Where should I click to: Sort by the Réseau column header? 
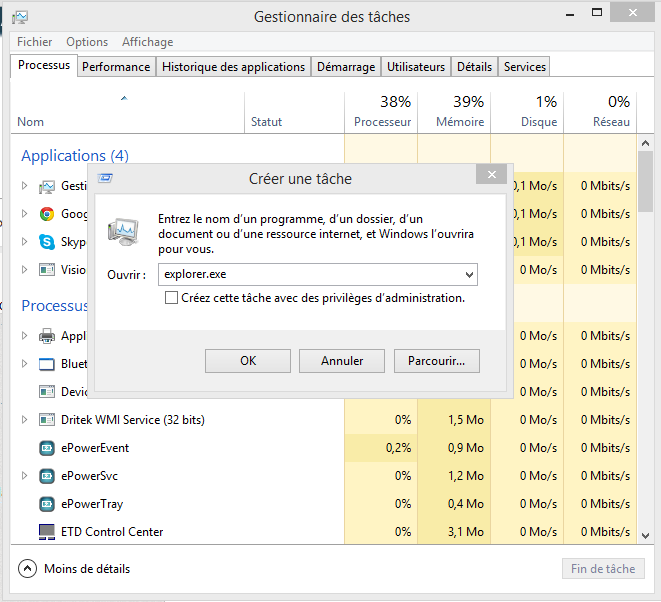click(600, 113)
